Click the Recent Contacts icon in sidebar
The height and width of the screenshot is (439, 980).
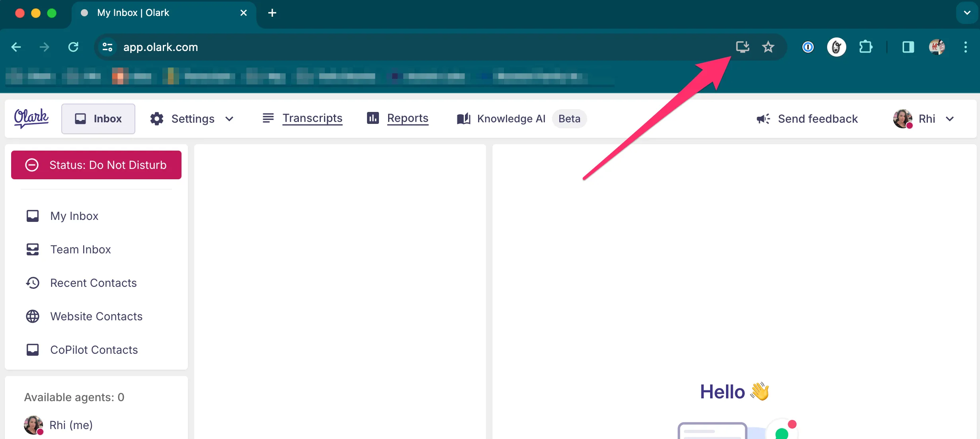coord(33,283)
